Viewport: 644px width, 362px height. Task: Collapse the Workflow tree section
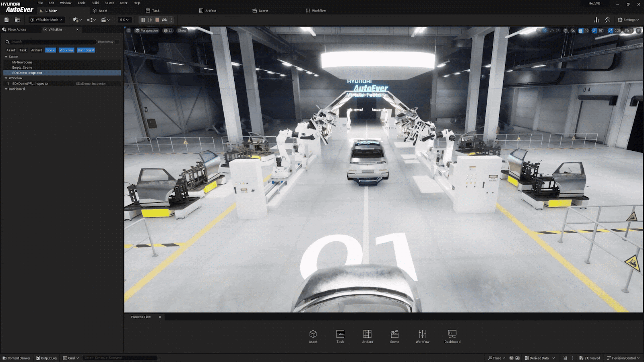6,78
